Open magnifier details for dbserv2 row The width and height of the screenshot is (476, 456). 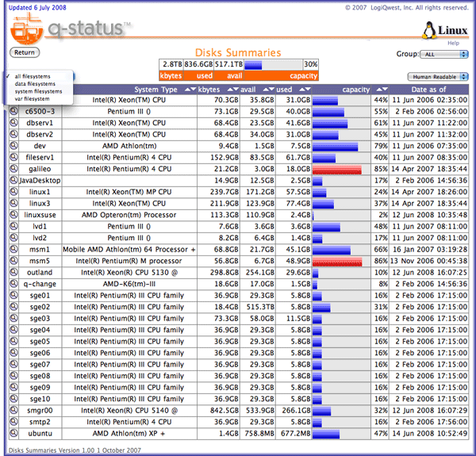click(13, 134)
